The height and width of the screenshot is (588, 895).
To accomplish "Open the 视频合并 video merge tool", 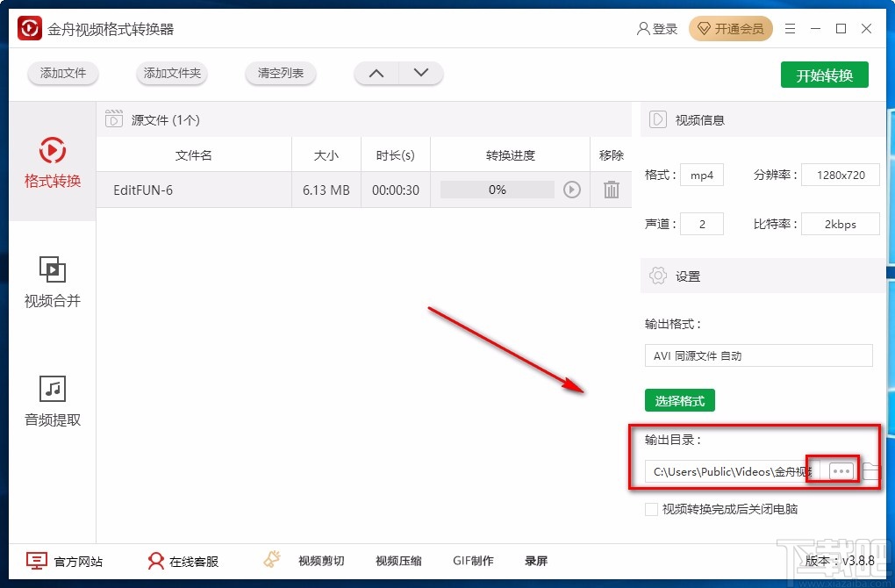I will [52, 285].
